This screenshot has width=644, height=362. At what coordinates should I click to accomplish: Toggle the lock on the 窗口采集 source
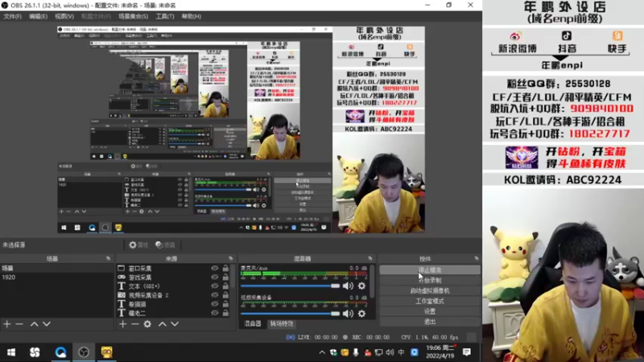[x=225, y=268]
